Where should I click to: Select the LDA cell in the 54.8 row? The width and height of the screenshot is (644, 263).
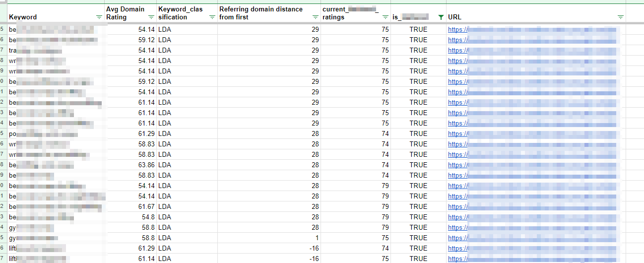pos(187,217)
